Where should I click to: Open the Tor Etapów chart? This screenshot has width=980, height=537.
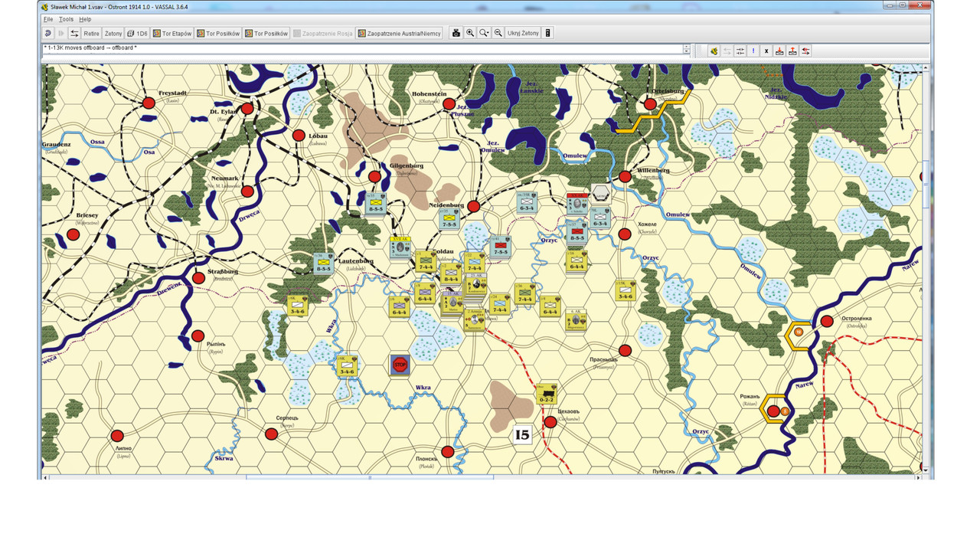172,33
